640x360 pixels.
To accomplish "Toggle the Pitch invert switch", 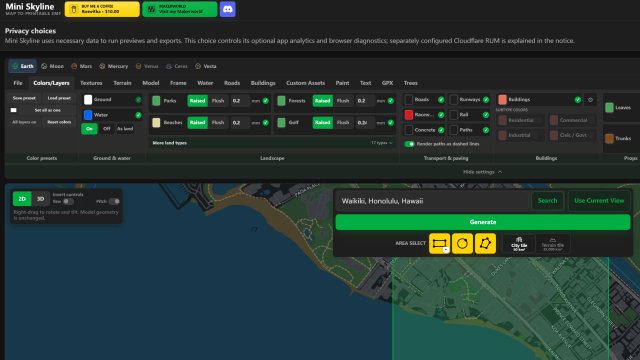I will point(114,201).
